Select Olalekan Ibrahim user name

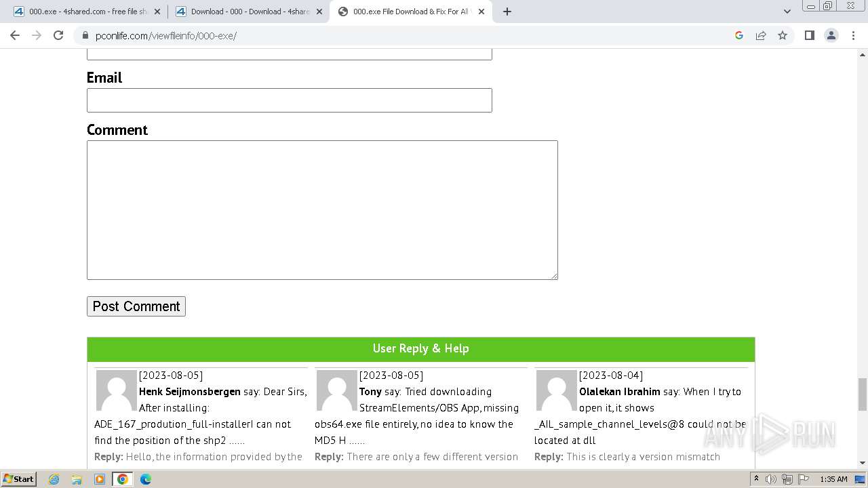[x=620, y=392]
